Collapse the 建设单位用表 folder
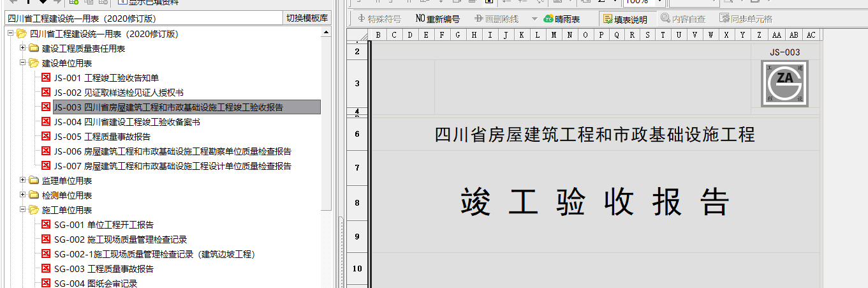 coord(23,63)
